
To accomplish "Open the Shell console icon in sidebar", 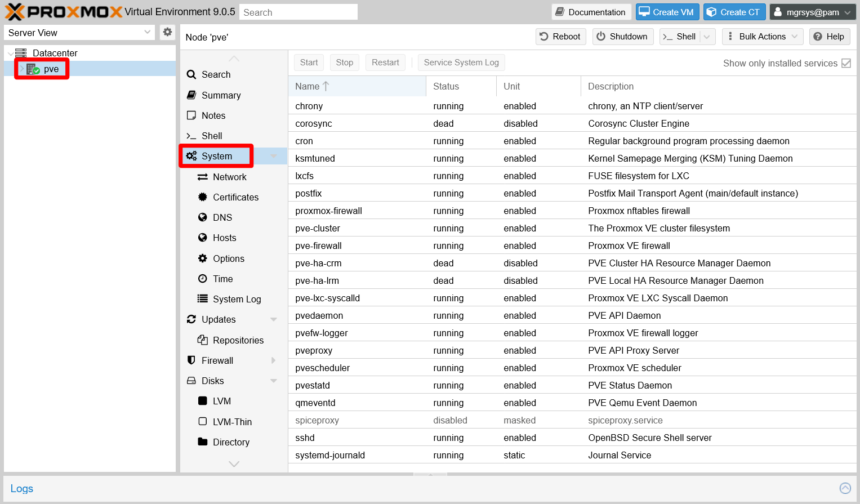I will pos(192,136).
